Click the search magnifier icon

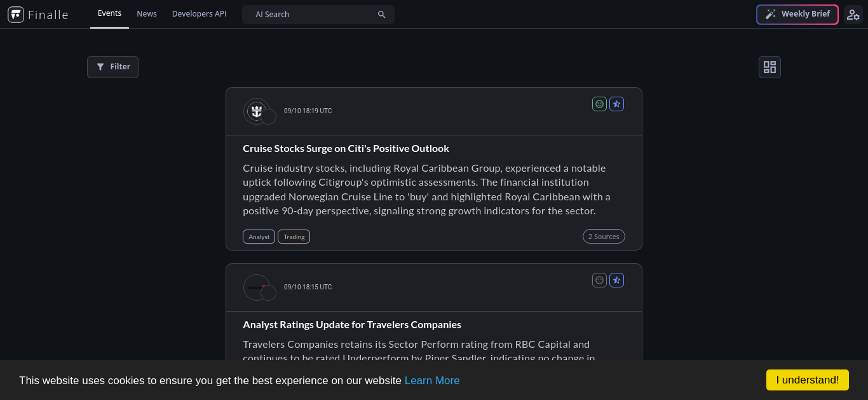(382, 15)
